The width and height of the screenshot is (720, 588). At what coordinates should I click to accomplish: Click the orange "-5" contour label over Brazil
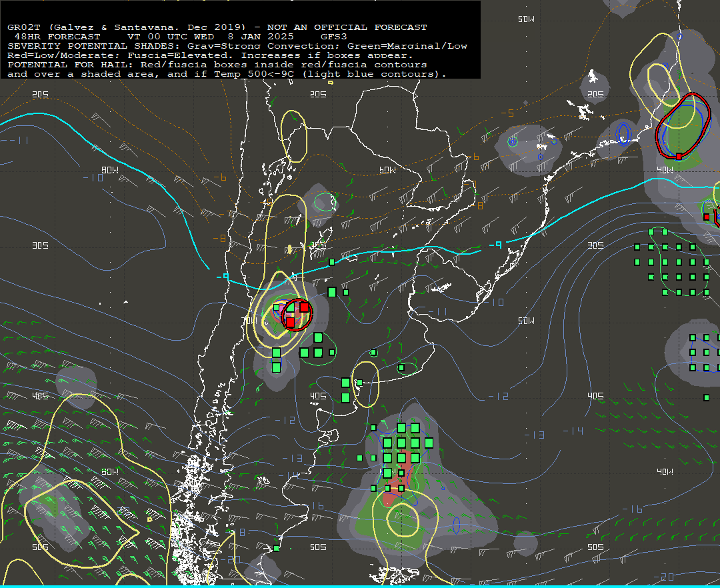pyautogui.click(x=507, y=113)
